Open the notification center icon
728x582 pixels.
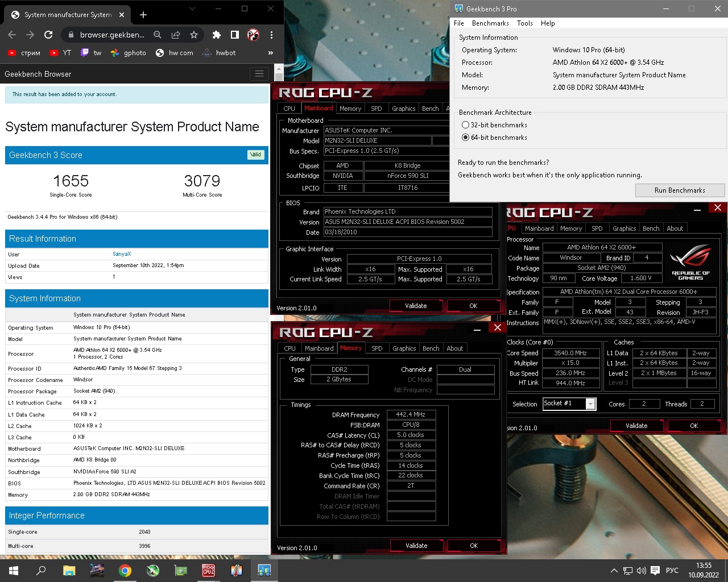[655, 571]
